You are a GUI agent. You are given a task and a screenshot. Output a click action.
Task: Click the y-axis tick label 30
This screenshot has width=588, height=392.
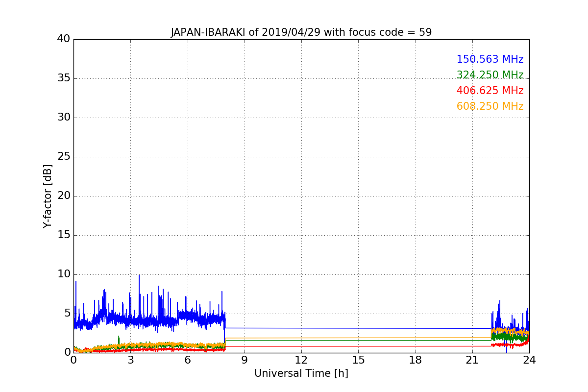64,117
